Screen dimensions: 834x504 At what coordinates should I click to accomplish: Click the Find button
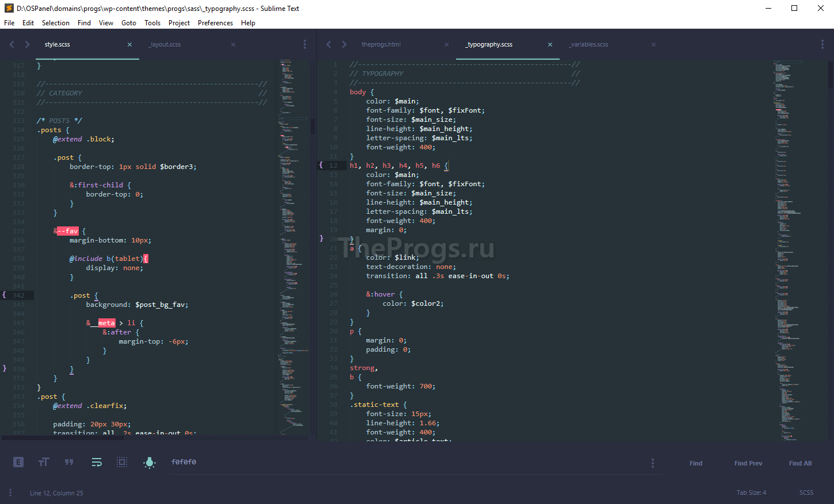tap(696, 463)
